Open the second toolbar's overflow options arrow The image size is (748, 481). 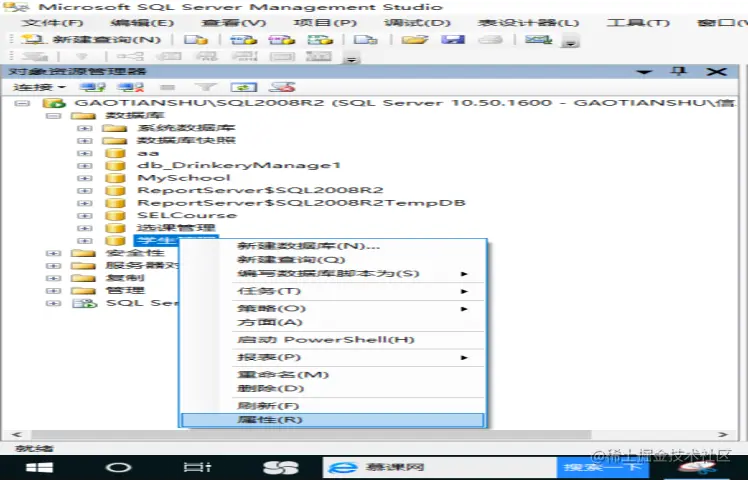tap(352, 60)
